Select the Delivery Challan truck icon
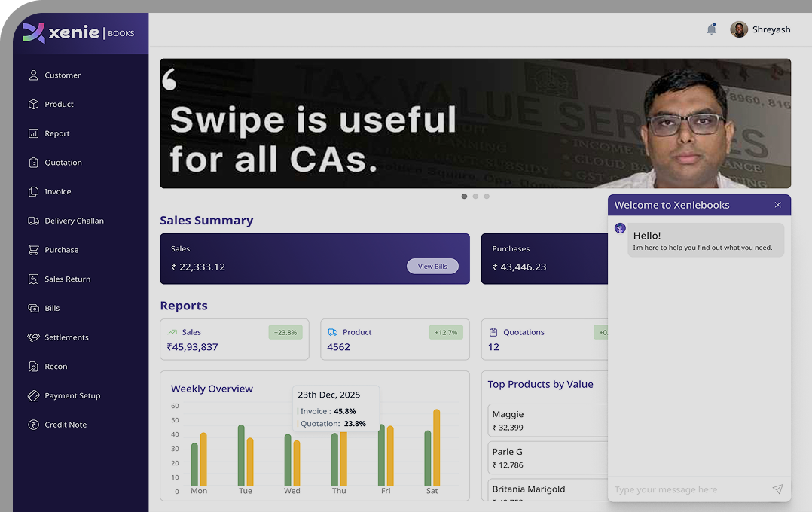The width and height of the screenshot is (812, 512). 33,221
